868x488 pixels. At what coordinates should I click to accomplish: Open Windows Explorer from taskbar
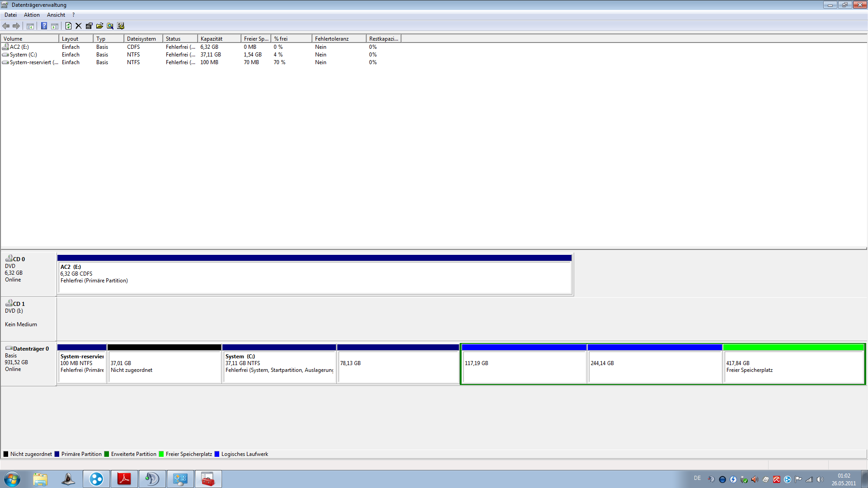click(x=40, y=479)
